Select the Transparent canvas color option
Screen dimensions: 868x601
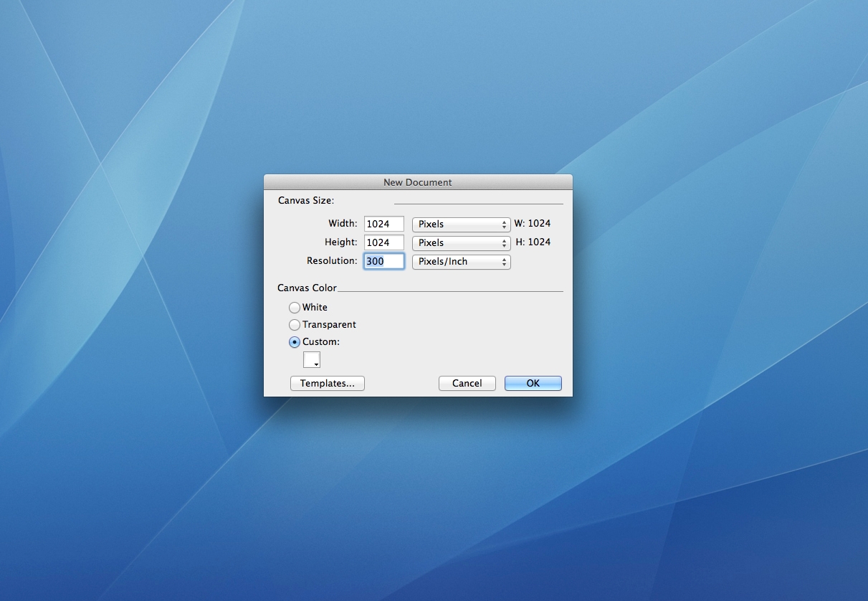point(295,324)
